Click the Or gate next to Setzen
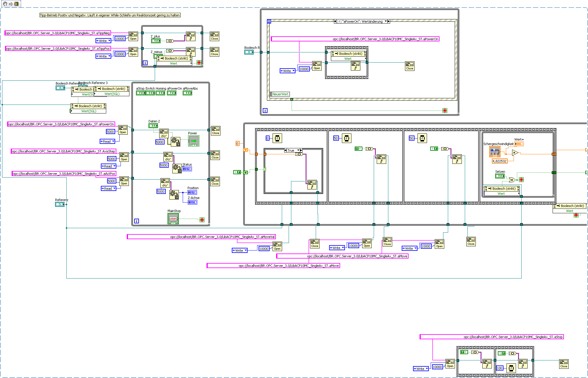The width and height of the screenshot is (588, 378). (512, 180)
